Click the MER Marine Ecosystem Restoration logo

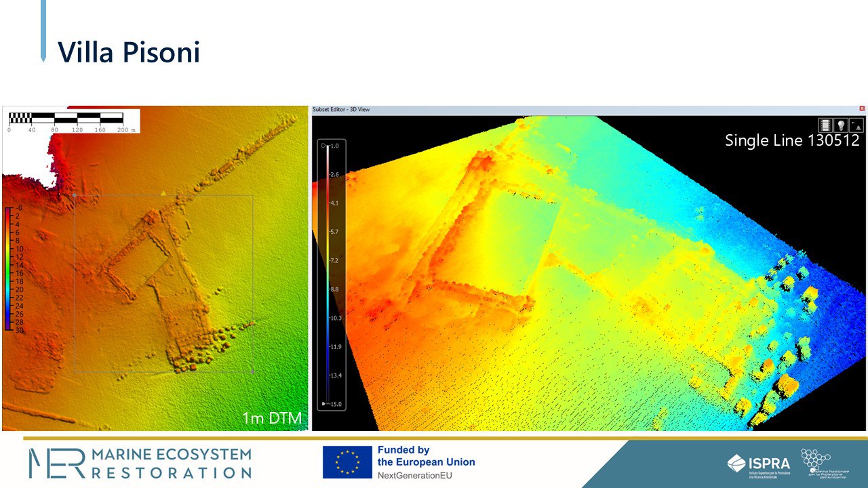coord(140,463)
